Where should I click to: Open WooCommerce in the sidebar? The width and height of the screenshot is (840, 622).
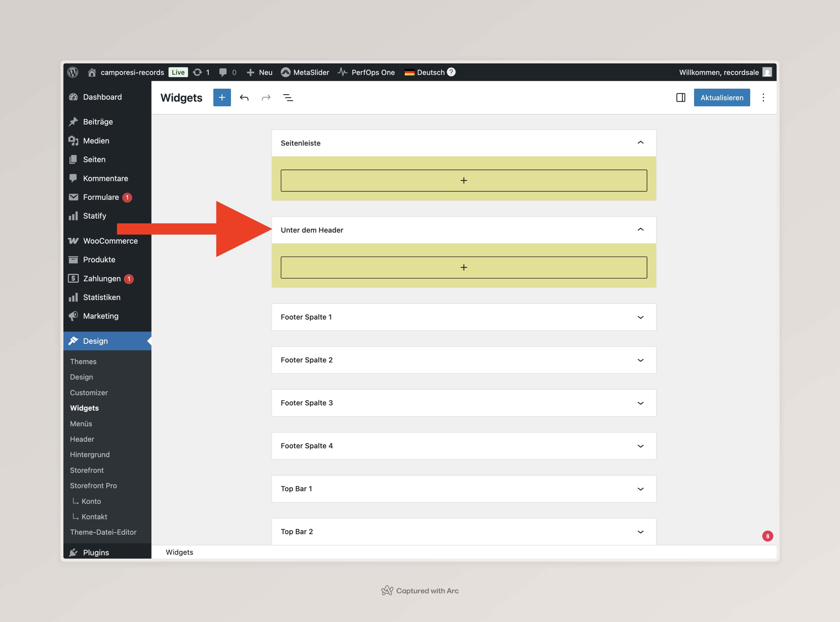(x=107, y=241)
